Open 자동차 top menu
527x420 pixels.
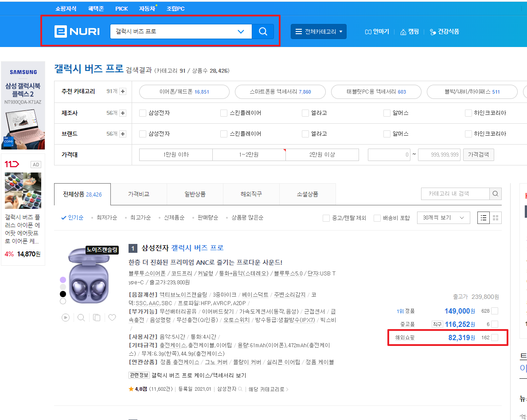(147, 8)
